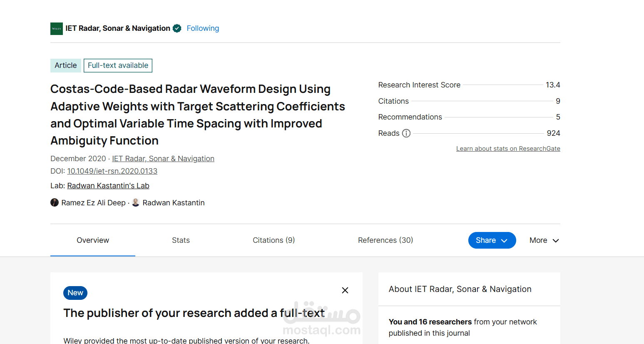Image resolution: width=644 pixels, height=344 pixels.
Task: Click the verified badge next to journal name
Action: 177,28
